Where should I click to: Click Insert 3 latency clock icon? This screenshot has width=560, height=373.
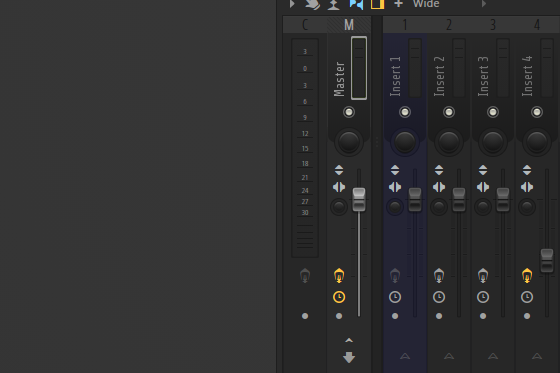[483, 297]
